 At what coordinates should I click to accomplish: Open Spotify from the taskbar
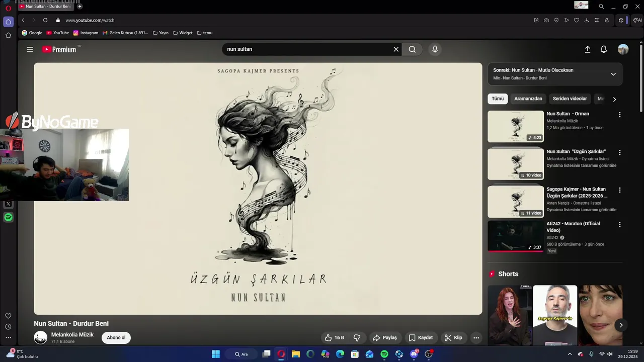384,354
